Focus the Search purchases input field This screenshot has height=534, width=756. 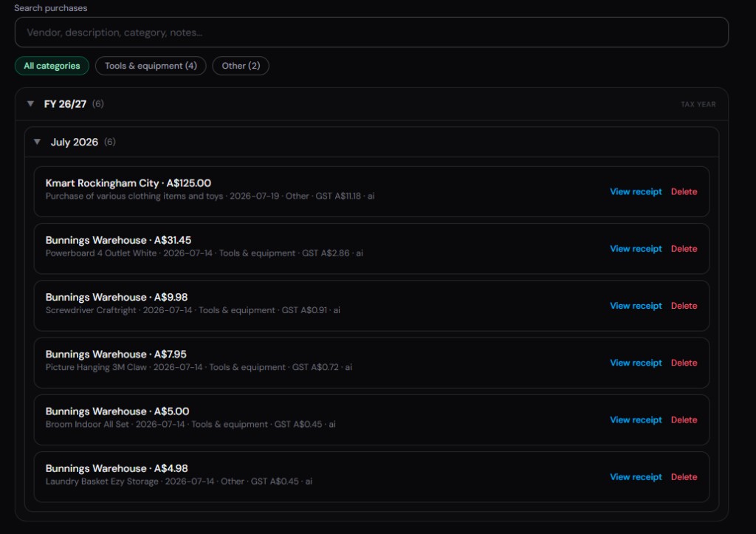(371, 32)
